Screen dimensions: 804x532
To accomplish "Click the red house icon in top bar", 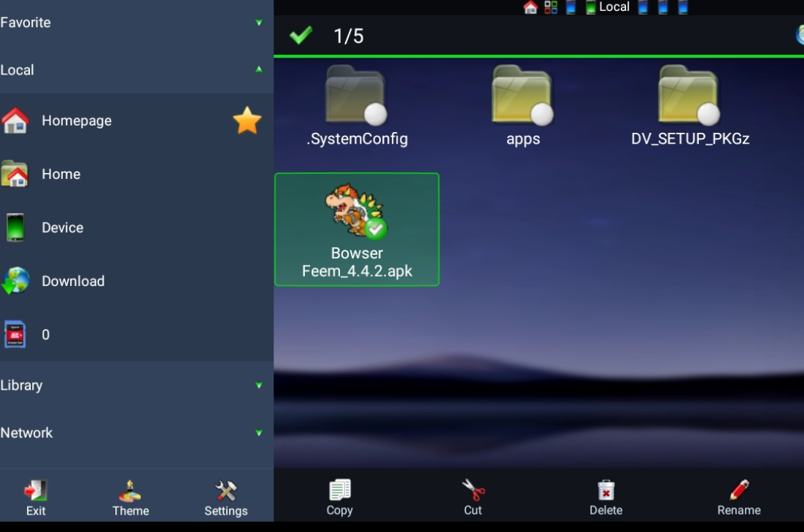I will click(530, 7).
